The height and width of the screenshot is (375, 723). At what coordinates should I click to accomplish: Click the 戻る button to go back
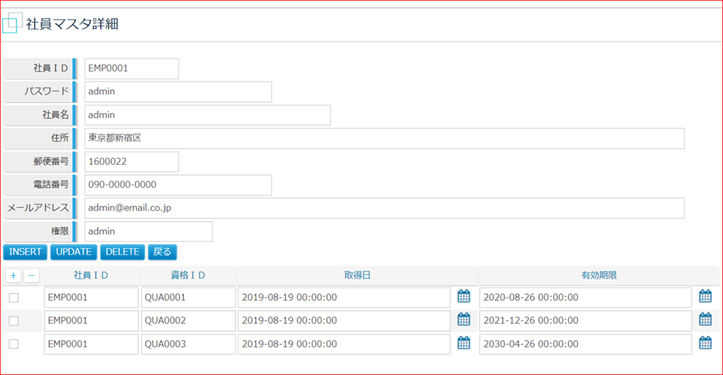[162, 252]
